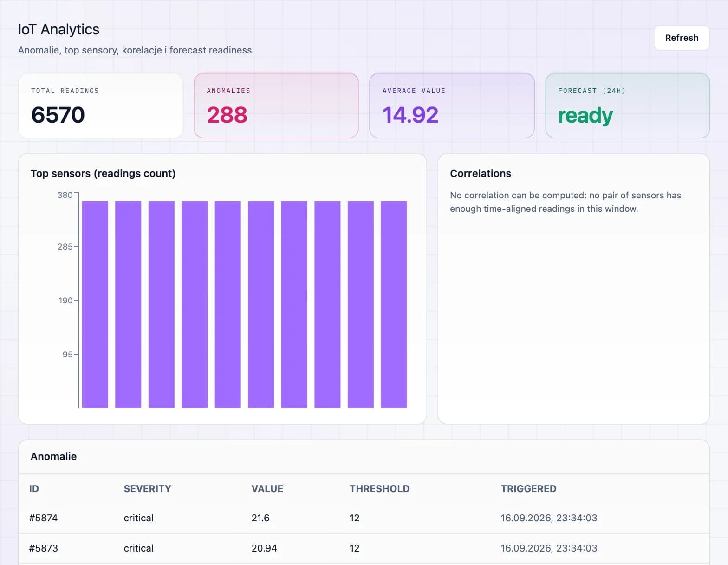Viewport: 728px width, 565px height.
Task: Click the SEVERITY column header
Action: pyautogui.click(x=147, y=489)
